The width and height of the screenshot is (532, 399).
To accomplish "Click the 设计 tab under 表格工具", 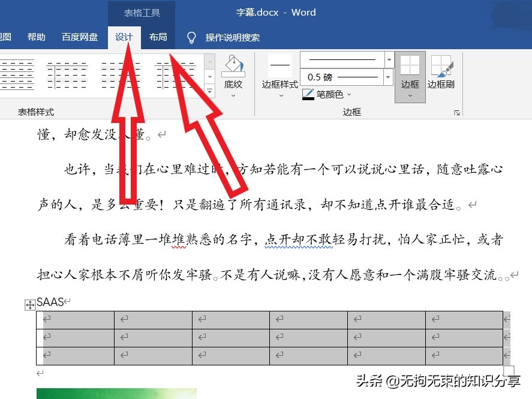I will coord(124,37).
